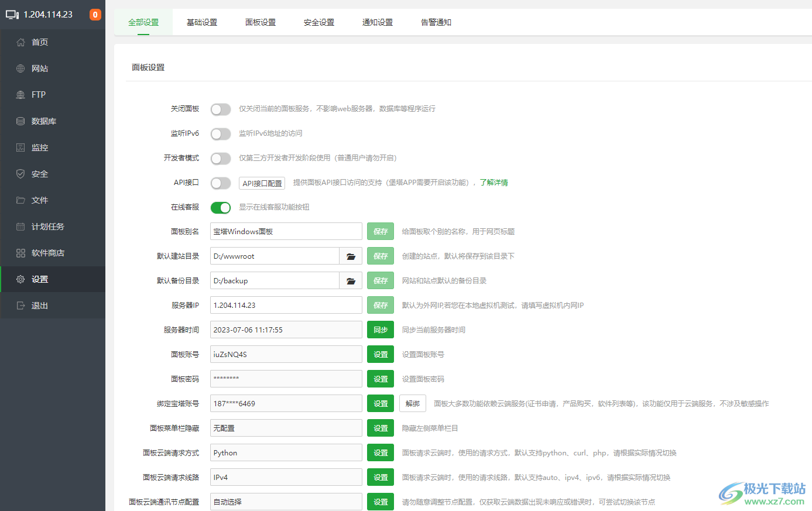Click 设置 for 绑定宝塔账号
Screen dimensions: 812x511
(x=381, y=404)
